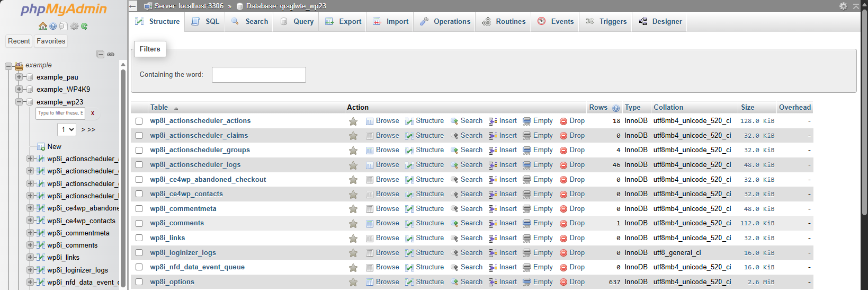This screenshot has width=868, height=290.
Task: Select checkbox for wp8i_actionscheduler_groups
Action: (x=139, y=150)
